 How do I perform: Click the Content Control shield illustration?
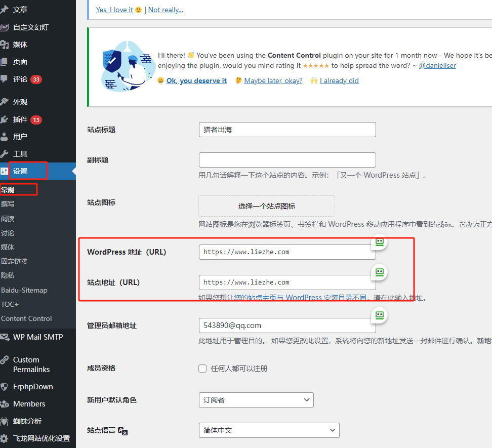point(128,66)
